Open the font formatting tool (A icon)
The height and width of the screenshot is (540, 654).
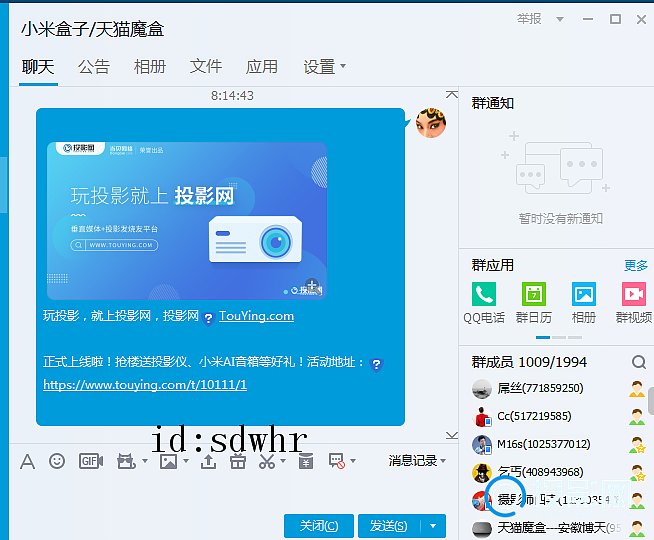[x=28, y=461]
